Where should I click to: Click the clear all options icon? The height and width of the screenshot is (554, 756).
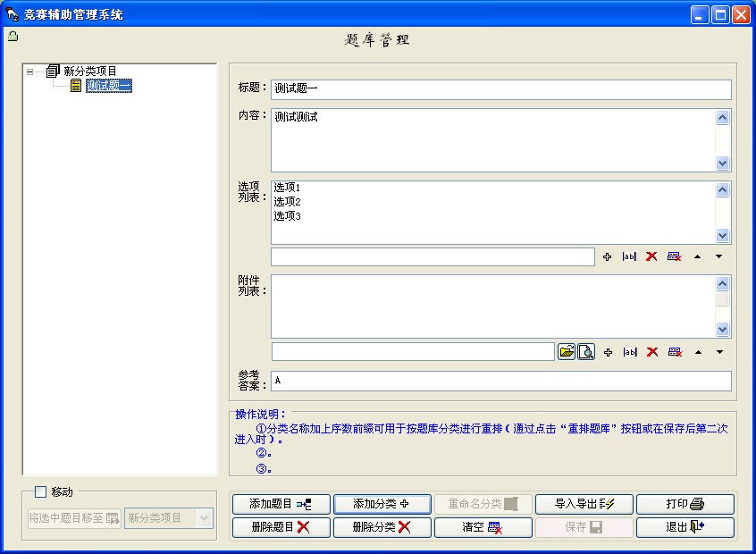coord(675,256)
